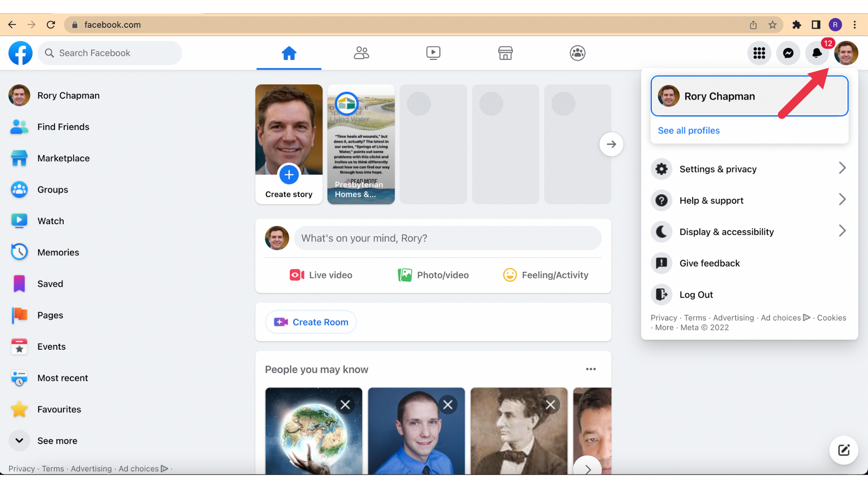Click Give feedback menu item

710,263
